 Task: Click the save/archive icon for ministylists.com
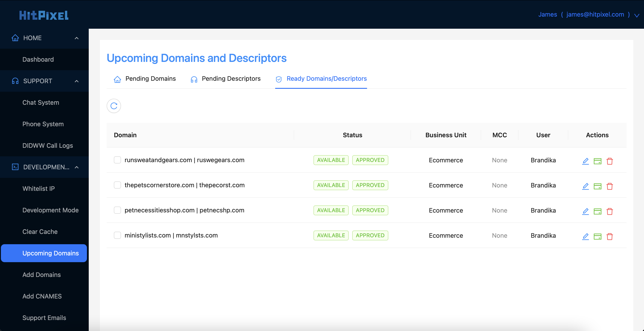point(598,236)
